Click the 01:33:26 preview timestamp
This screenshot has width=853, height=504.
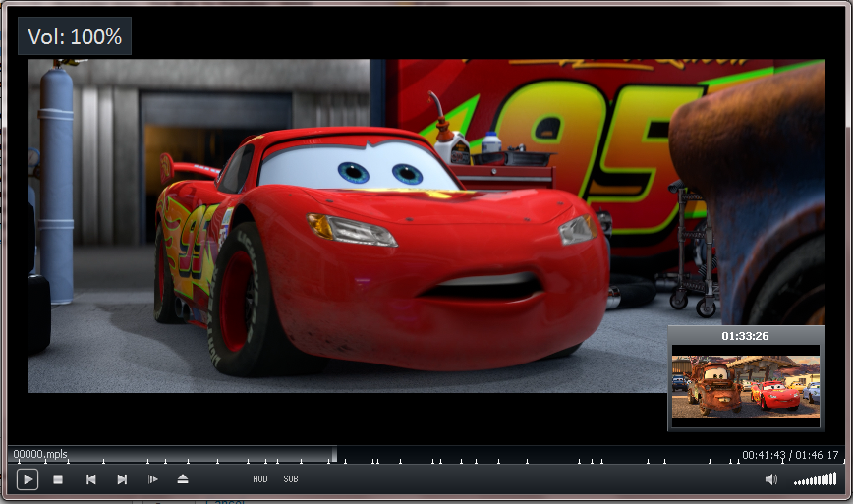click(745, 336)
